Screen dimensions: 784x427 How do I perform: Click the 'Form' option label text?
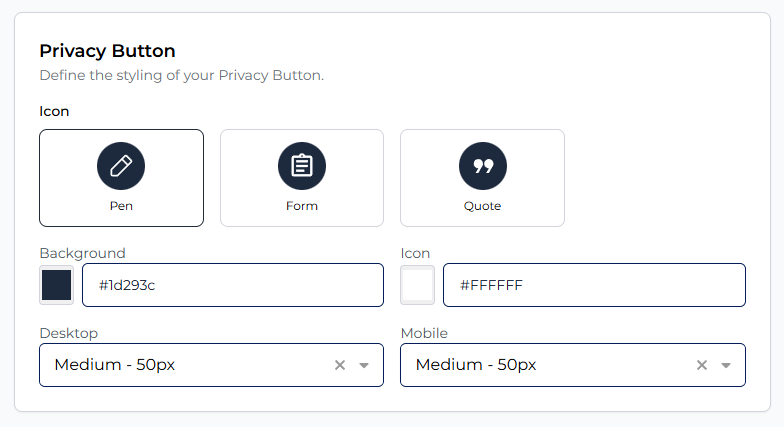pos(302,206)
